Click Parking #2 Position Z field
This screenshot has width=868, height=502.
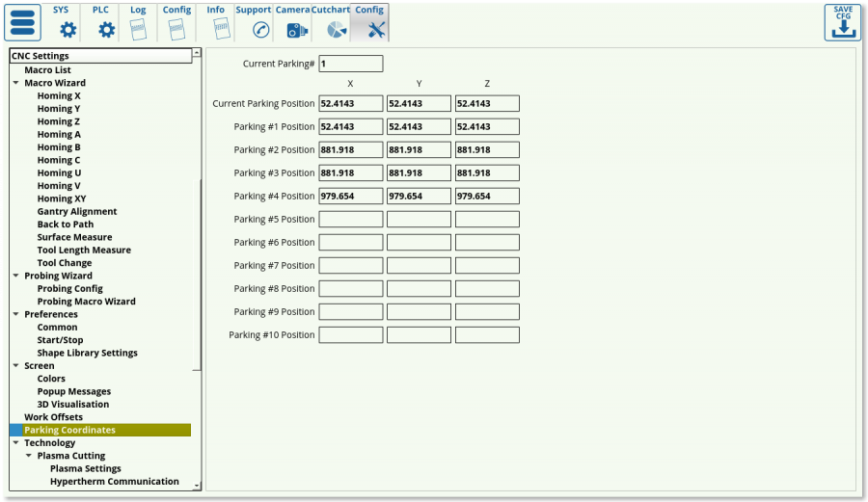click(x=487, y=149)
